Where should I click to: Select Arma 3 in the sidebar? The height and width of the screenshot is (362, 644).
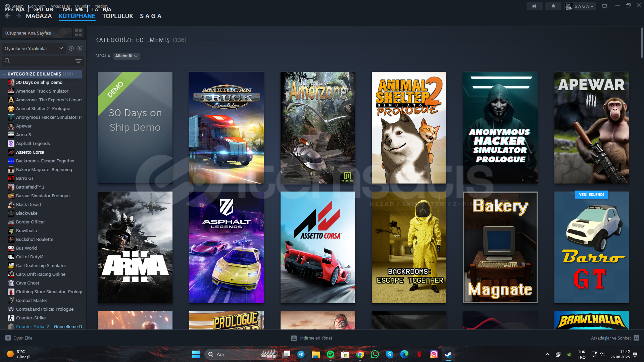[23, 135]
